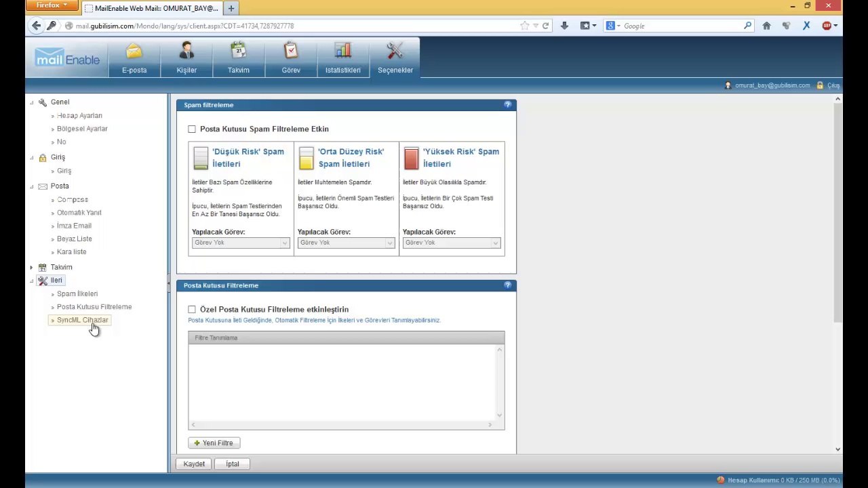Open Düşük Risk Yapılacak Görev dropdown
868x488 pixels.
(241, 243)
